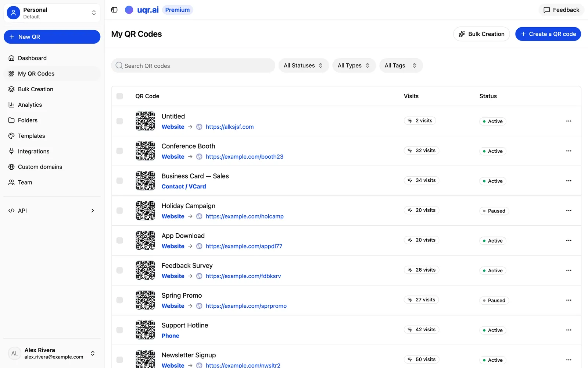Click Paused status of Holiday Campaign
Screen dimensions: 588x368
[x=494, y=211]
